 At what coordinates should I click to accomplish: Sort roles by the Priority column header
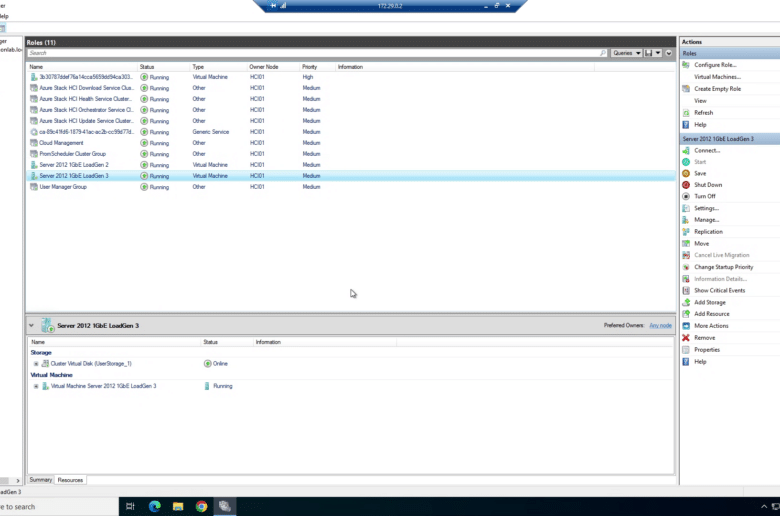tap(317, 67)
